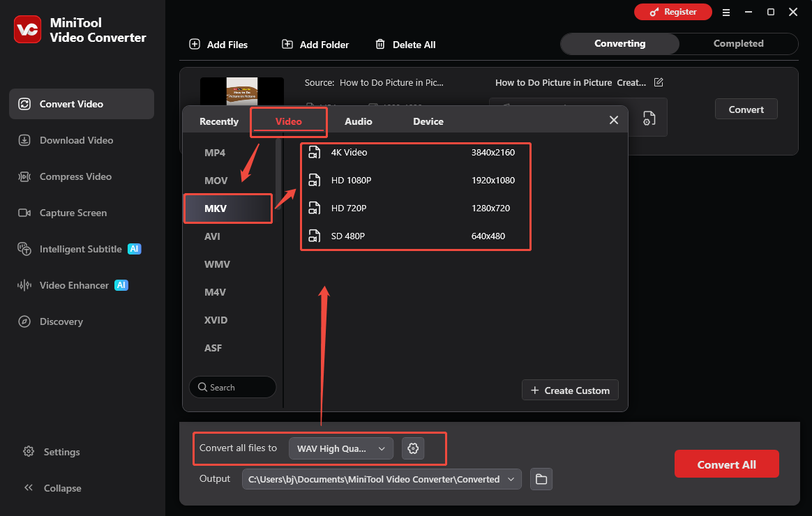Select the HD 1080P preset
This screenshot has width=812, height=516.
(x=415, y=181)
